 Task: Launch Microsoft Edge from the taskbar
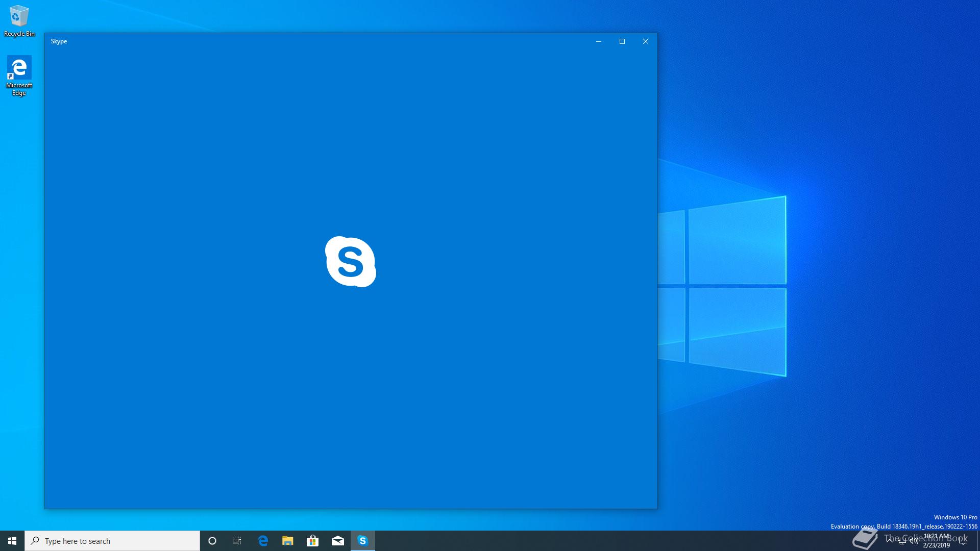click(x=263, y=541)
